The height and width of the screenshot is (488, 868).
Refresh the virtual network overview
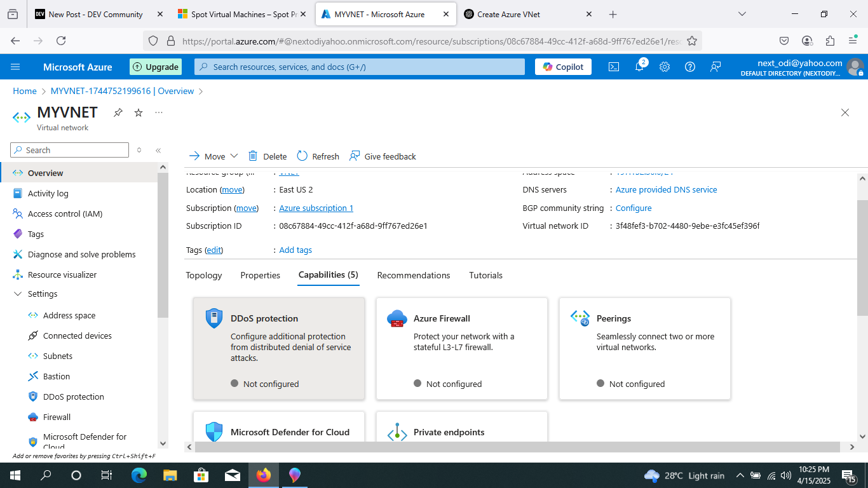(318, 156)
